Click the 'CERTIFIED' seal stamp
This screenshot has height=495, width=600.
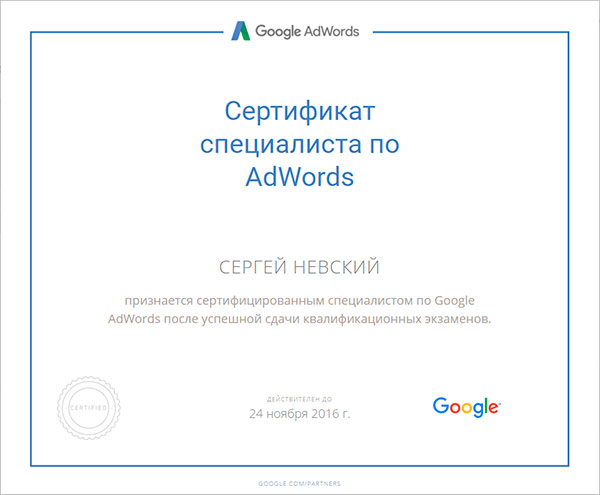pyautogui.click(x=89, y=407)
